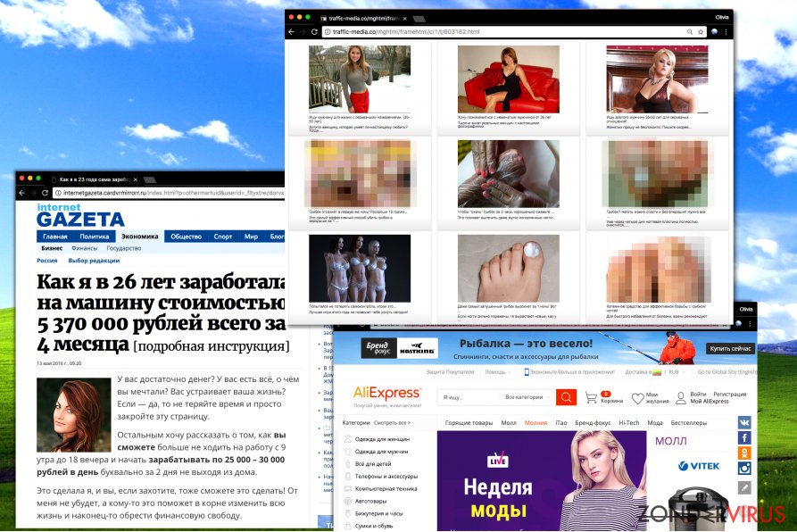Open the Бестселлеры tab on AliExpress

[689, 423]
